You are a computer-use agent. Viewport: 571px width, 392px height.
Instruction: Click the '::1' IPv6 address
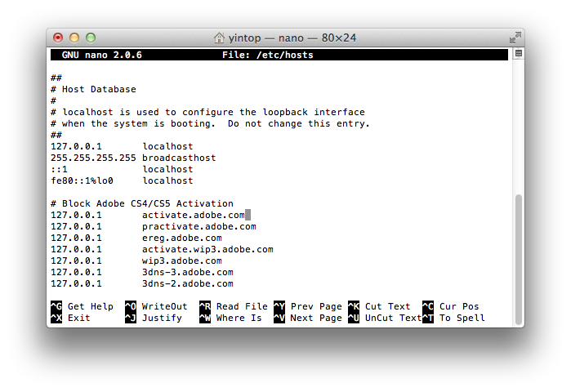coord(59,169)
